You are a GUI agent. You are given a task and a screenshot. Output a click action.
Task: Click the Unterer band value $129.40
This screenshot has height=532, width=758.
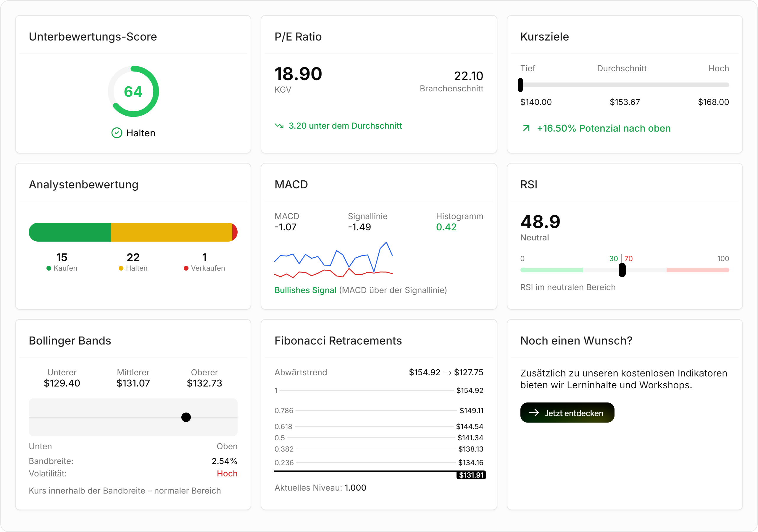[x=62, y=383]
